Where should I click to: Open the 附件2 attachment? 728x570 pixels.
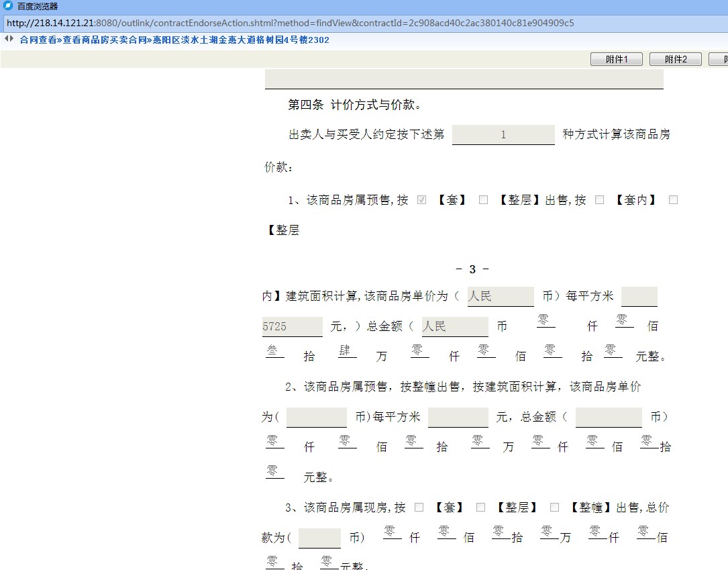(x=675, y=59)
